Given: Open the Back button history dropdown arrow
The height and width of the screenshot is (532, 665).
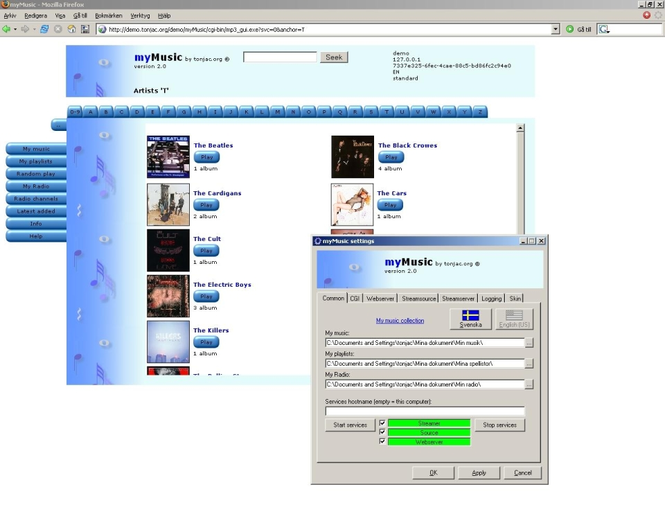Looking at the screenshot, I should coord(15,29).
